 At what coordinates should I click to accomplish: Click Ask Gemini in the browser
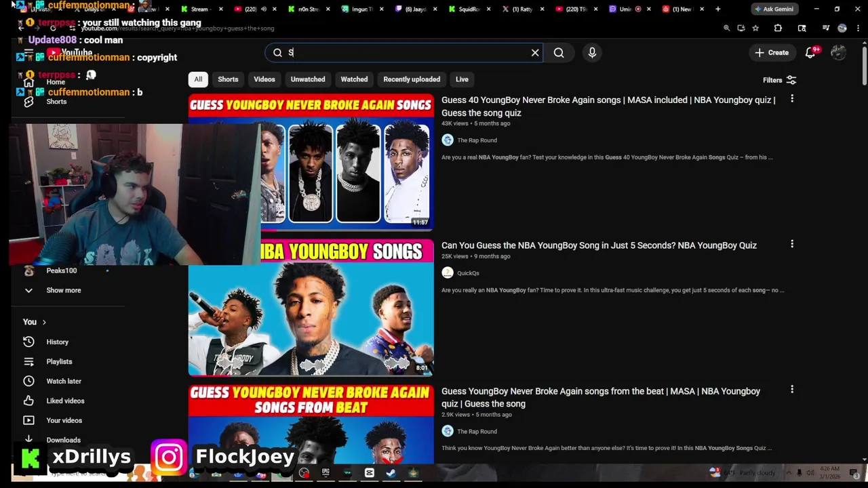pos(773,9)
